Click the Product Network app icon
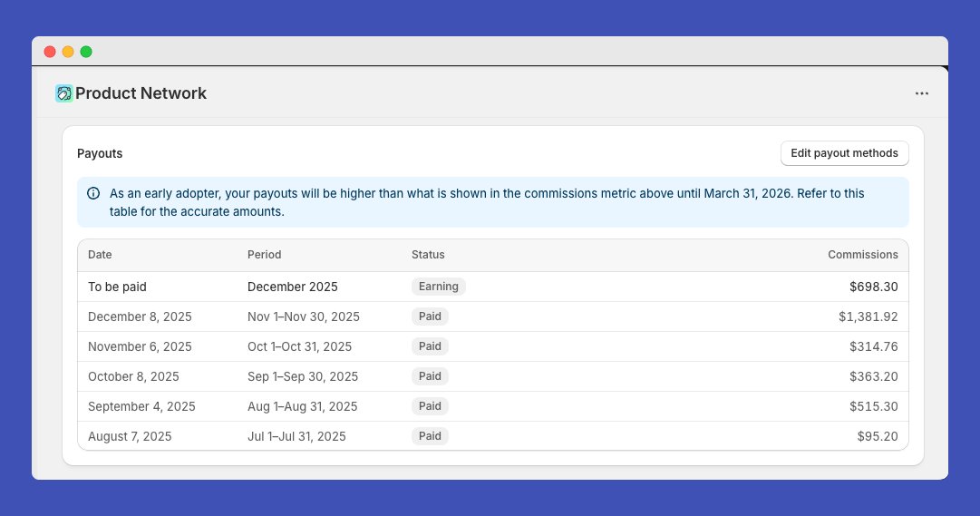 [x=63, y=93]
